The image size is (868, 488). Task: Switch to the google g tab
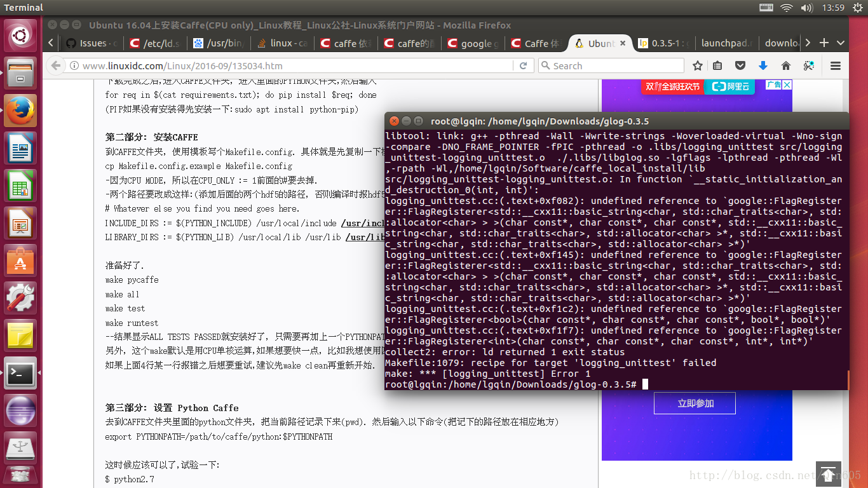coord(473,43)
